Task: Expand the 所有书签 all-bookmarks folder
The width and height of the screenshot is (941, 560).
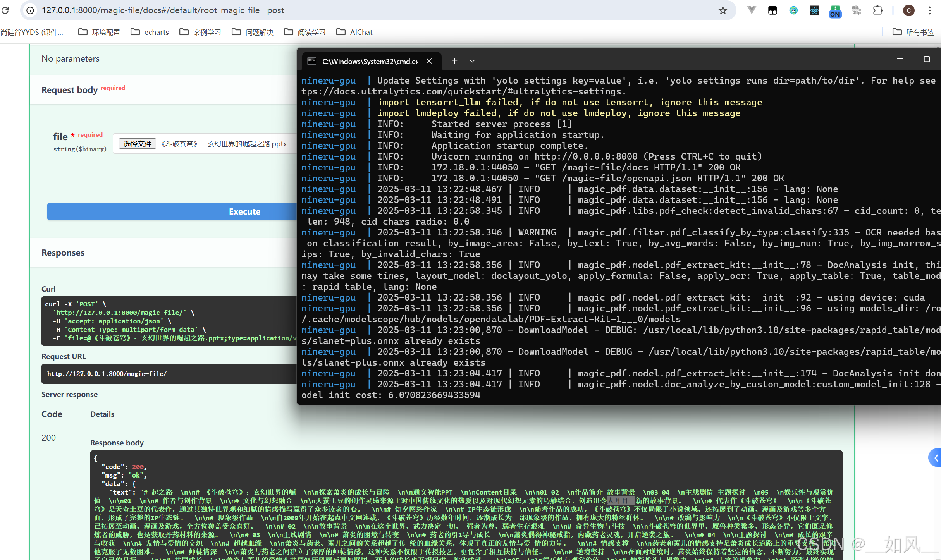Action: pos(913,32)
